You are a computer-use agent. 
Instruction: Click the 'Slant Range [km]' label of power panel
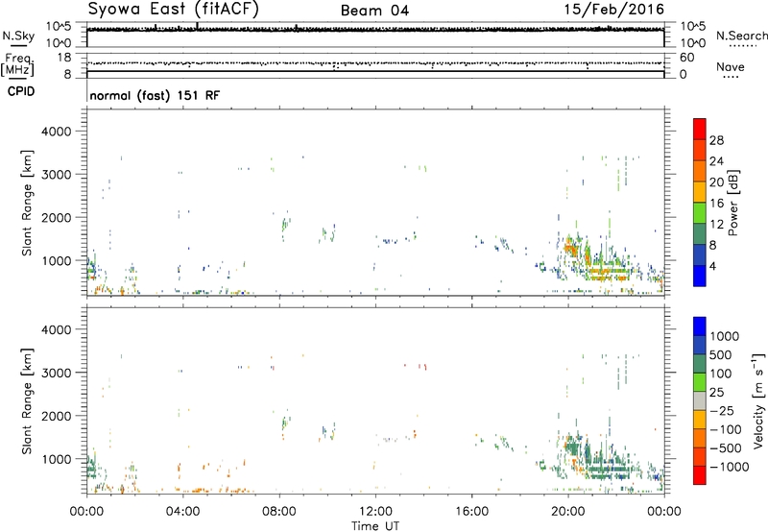coord(27,203)
